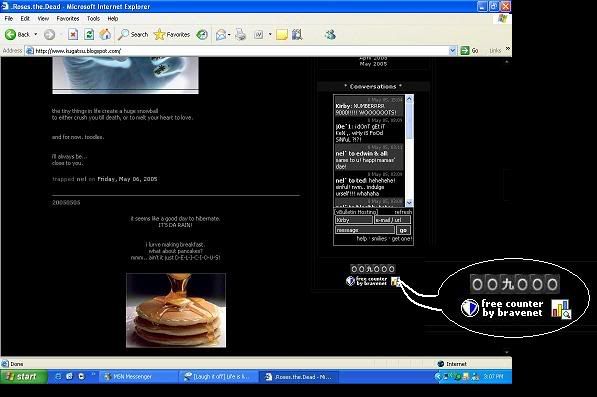Open the May 2005 archive link
Screen dimensions: 597x397
click(373, 64)
